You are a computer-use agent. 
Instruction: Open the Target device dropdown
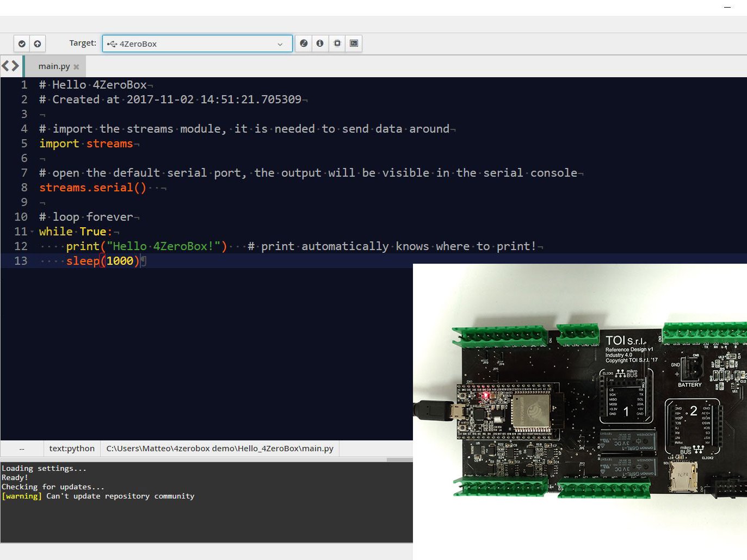point(280,44)
